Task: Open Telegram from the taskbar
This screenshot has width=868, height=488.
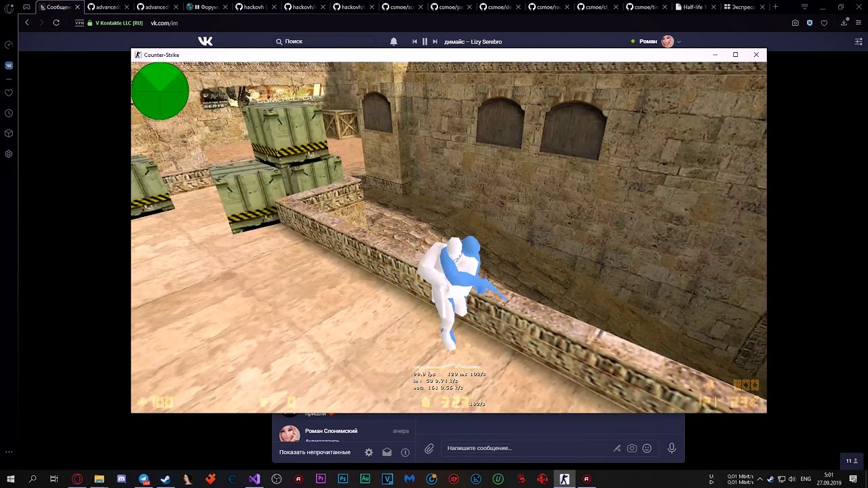Action: (144, 479)
